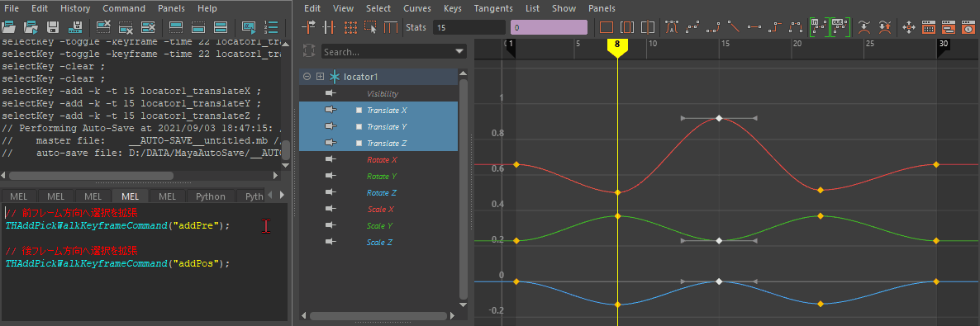This screenshot has height=326, width=980.
Task: Click the purple Stats value field
Action: pos(549,27)
